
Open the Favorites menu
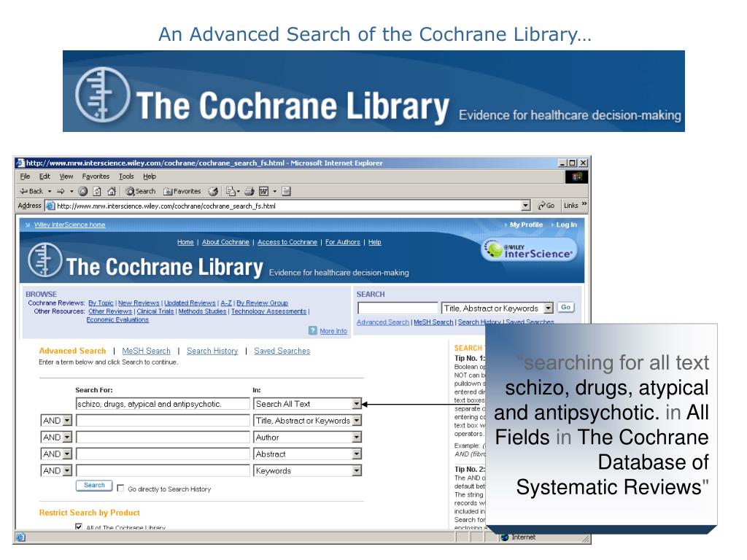pyautogui.click(x=96, y=176)
